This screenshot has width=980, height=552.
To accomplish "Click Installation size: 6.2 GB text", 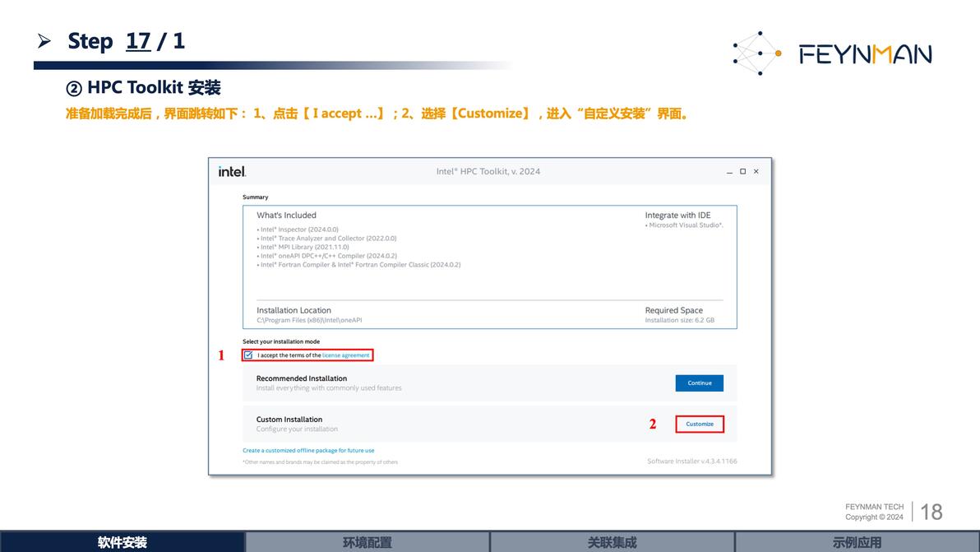I will 679,320.
